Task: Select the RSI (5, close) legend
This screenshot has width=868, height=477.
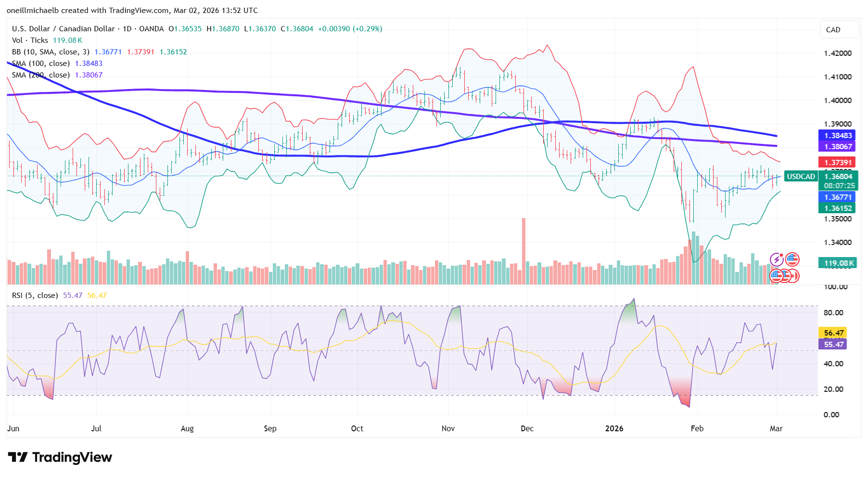Action: 35,296
